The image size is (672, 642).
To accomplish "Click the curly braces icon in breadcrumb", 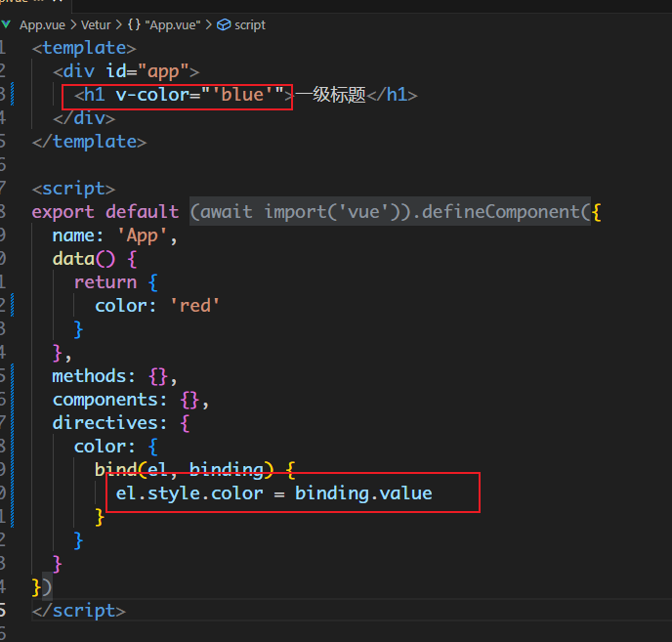I will click(x=133, y=24).
